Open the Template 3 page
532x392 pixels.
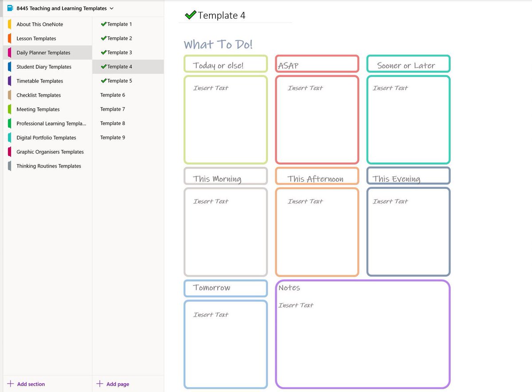click(x=128, y=53)
